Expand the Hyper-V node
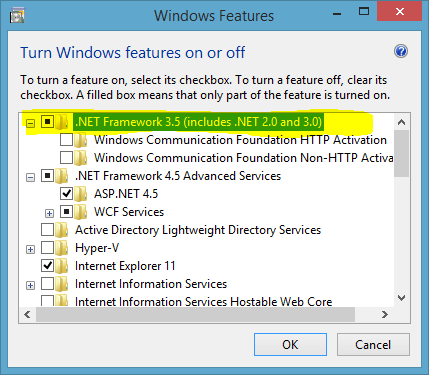The image size is (429, 375). (30, 250)
